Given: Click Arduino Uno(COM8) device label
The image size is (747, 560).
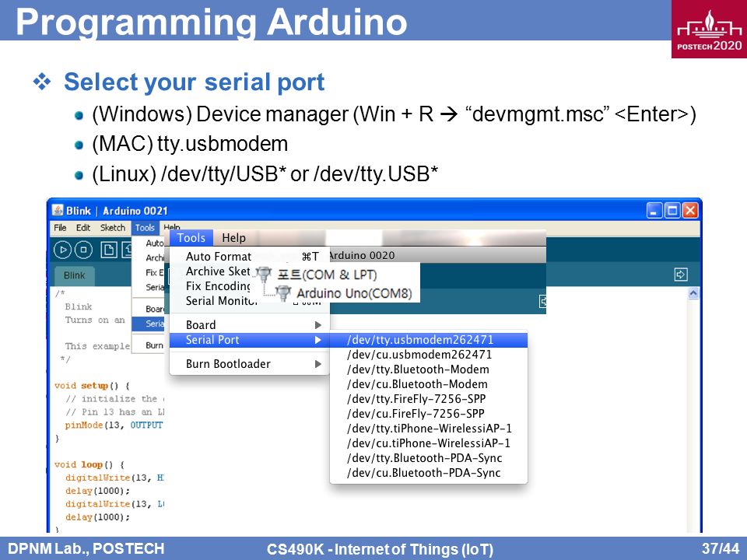Looking at the screenshot, I should pos(354,293).
